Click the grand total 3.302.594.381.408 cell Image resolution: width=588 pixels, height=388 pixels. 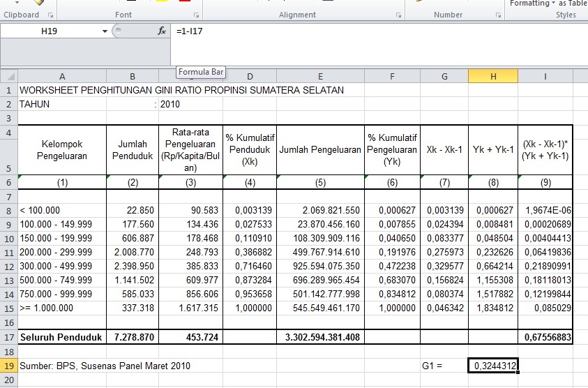320,337
